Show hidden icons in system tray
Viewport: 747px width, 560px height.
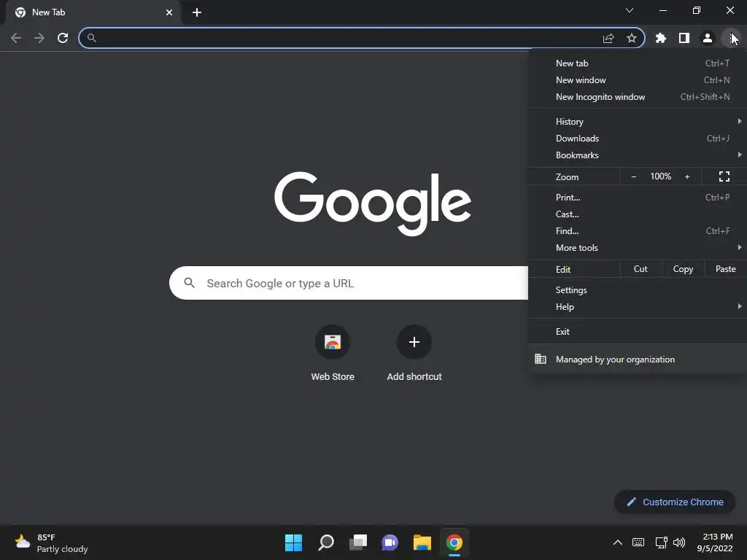pos(617,542)
